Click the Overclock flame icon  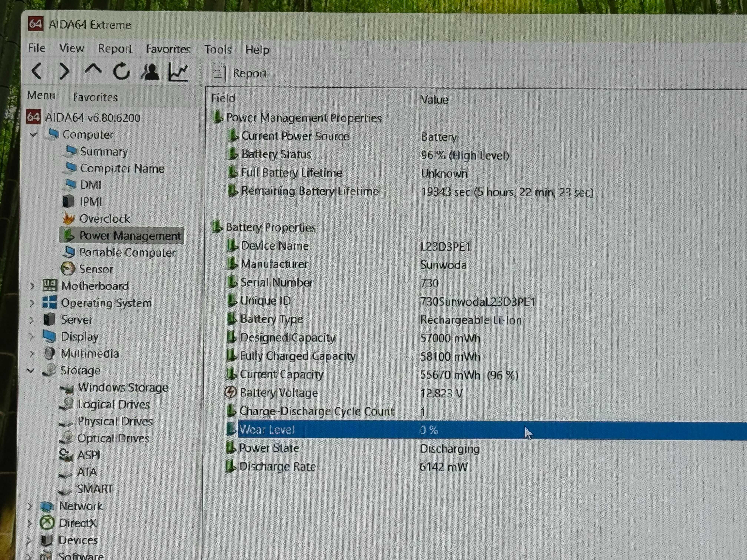[x=68, y=218]
